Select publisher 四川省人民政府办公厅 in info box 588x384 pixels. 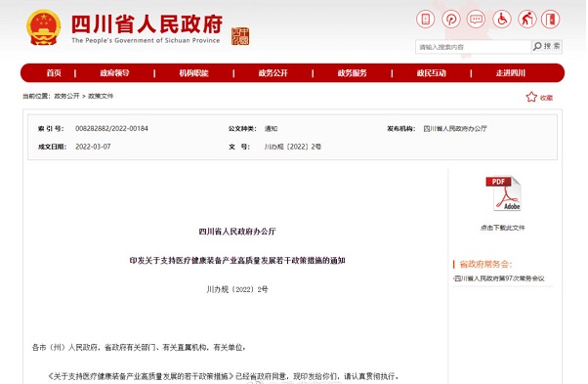pos(455,129)
